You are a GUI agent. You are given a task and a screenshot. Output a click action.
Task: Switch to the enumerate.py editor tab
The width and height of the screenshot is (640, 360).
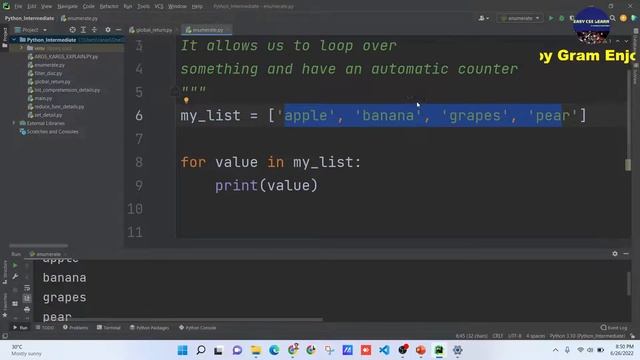[x=207, y=30]
